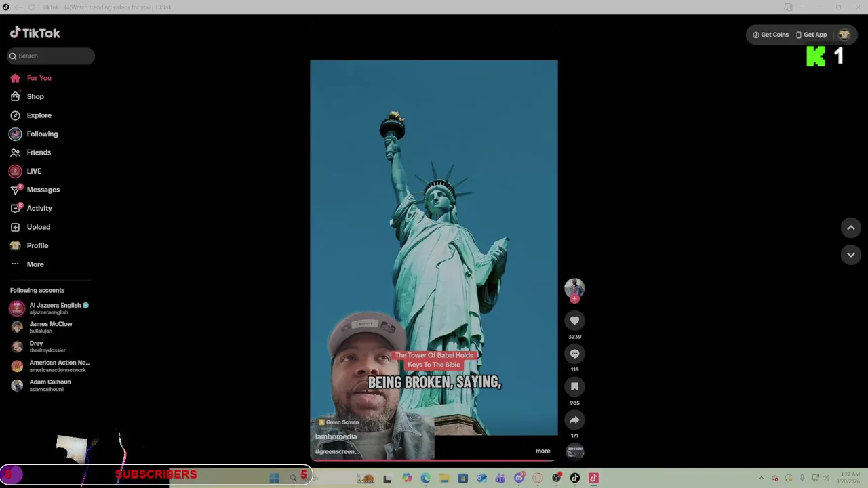Open the profile avatar menu at top right
Screen dimensions: 868x488
click(x=844, y=35)
